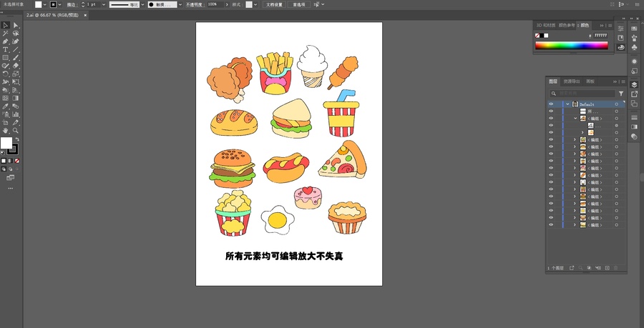Open the Symbols club icon in dock
The width and height of the screenshot is (644, 328).
pos(634,47)
